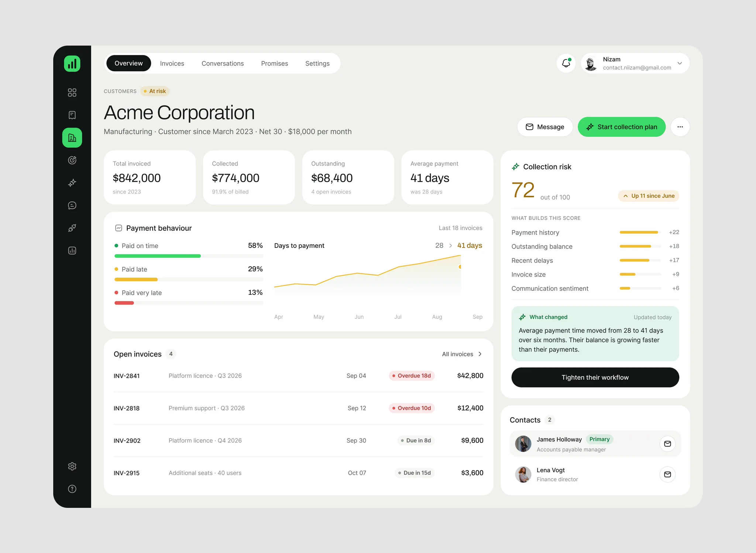Screen dimensions: 756x553
Task: Email Lena Vogt via envelope icon
Action: [667, 474]
